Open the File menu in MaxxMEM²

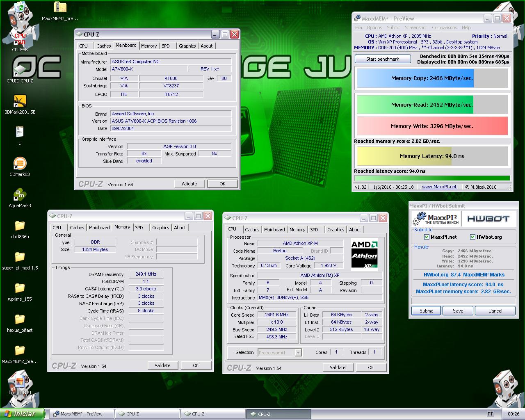point(358,27)
